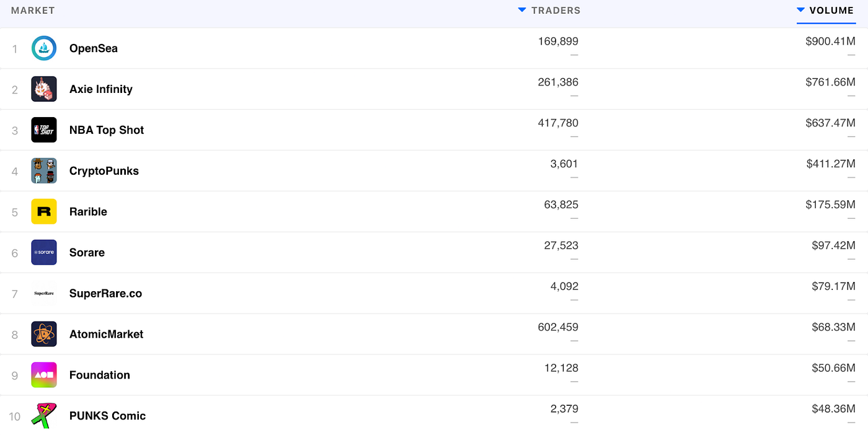Screen dimensions: 868x435
Task: Open the PUNKS Comic market link
Action: (107, 416)
